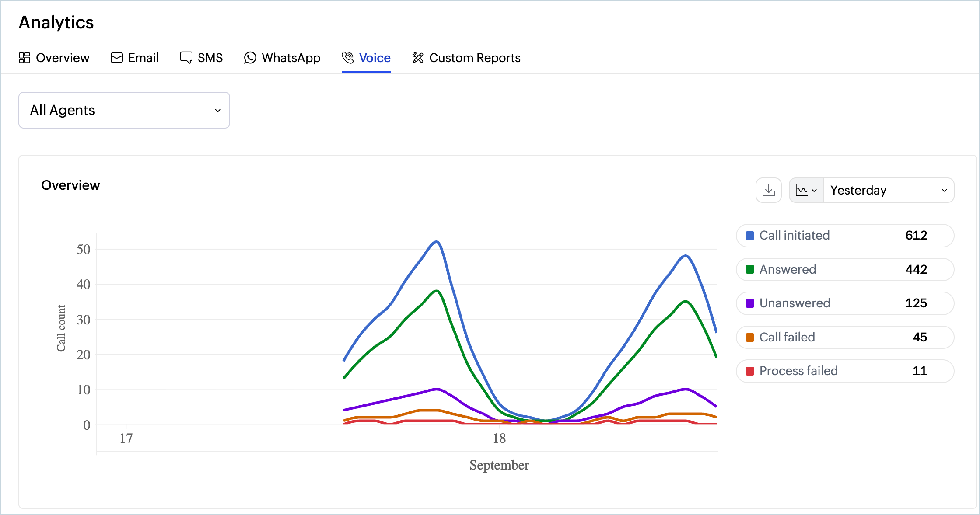Click the Answered count 442
The image size is (980, 515).
click(x=916, y=269)
